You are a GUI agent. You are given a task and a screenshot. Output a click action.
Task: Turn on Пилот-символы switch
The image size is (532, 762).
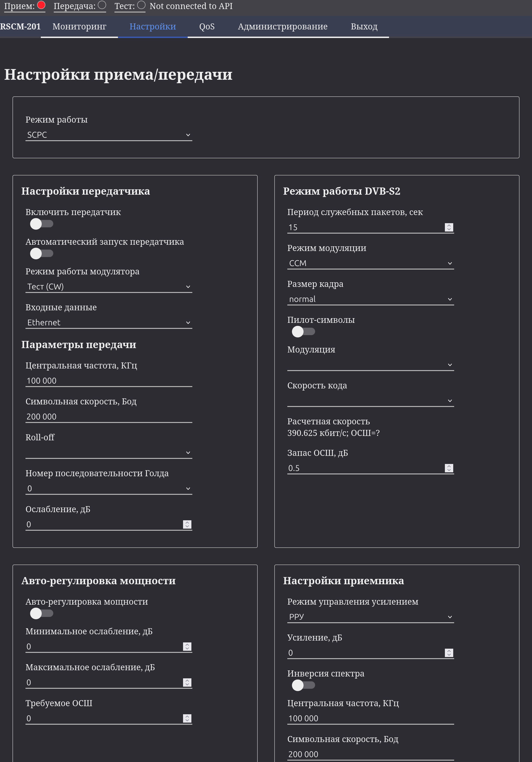pyautogui.click(x=303, y=332)
